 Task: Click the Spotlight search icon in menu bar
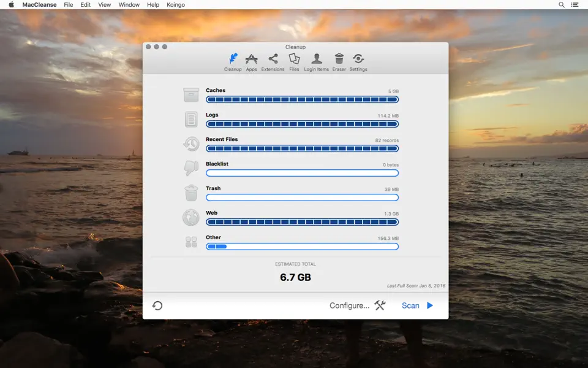pos(561,4)
